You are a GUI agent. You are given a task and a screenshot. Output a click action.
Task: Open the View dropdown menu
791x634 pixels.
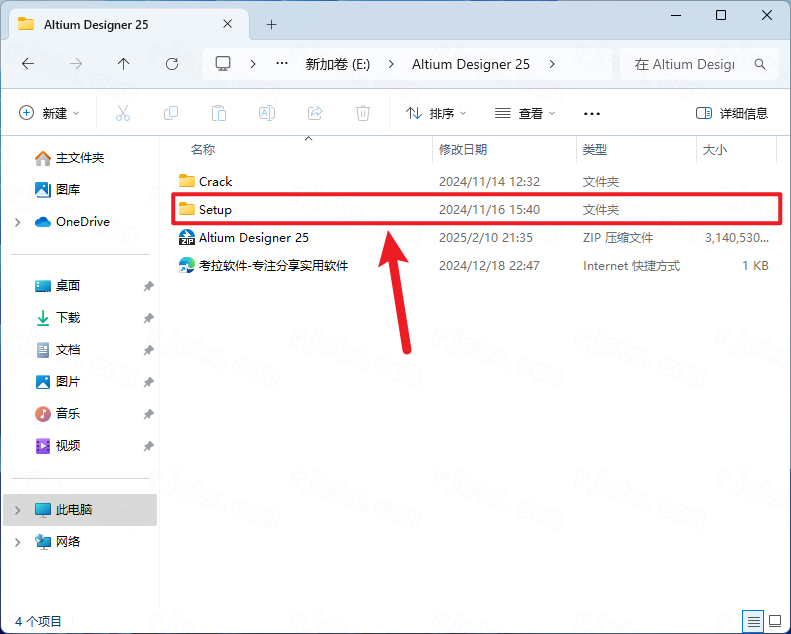525,114
